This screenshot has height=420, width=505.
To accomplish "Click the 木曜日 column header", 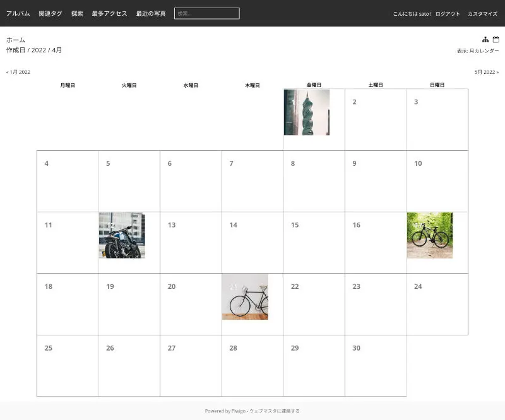I will pos(252,85).
